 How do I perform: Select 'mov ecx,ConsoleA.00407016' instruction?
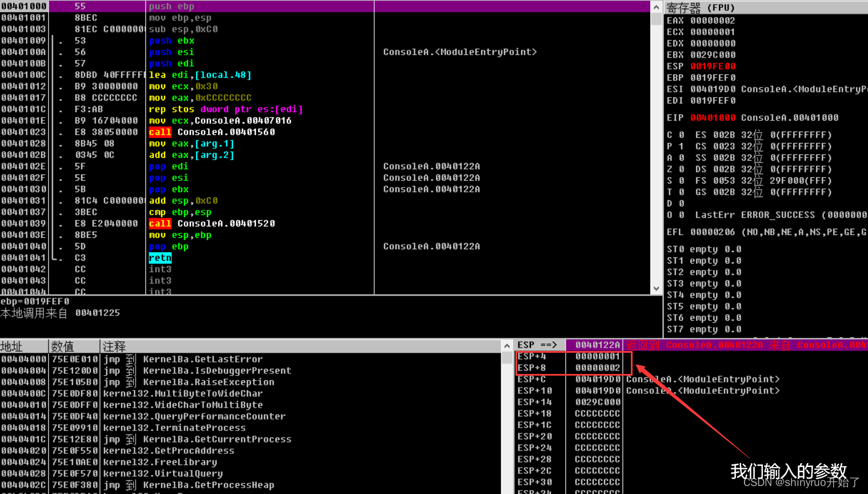pyautogui.click(x=220, y=121)
